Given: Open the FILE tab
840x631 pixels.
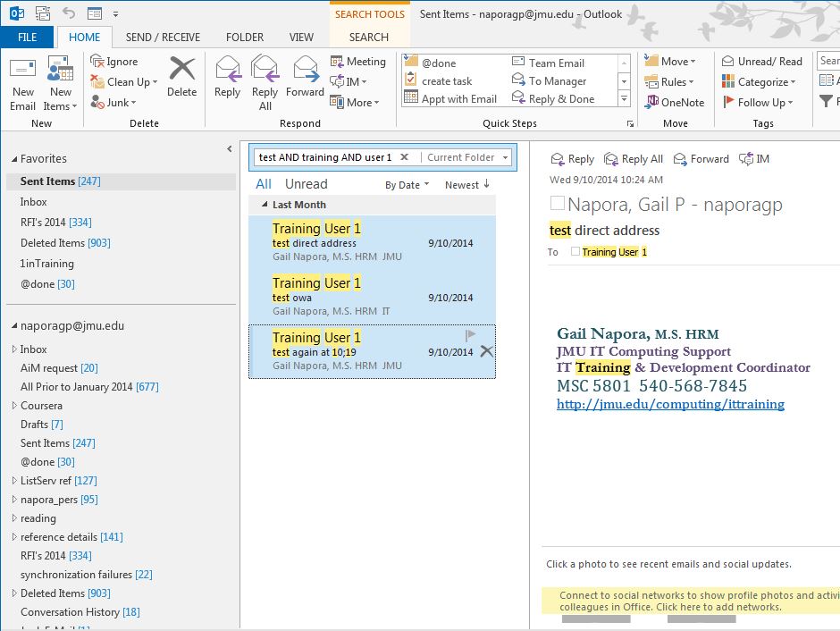Looking at the screenshot, I should (x=28, y=37).
